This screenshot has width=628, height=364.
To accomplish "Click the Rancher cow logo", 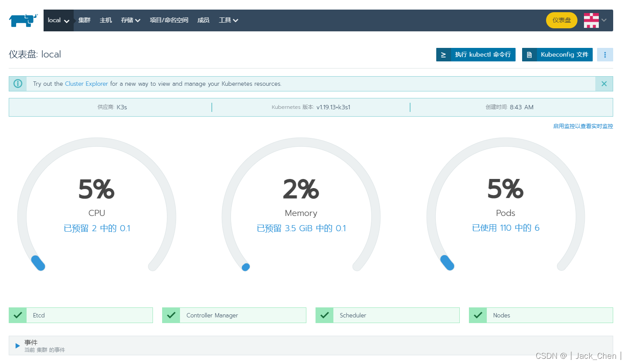I will tap(24, 20).
